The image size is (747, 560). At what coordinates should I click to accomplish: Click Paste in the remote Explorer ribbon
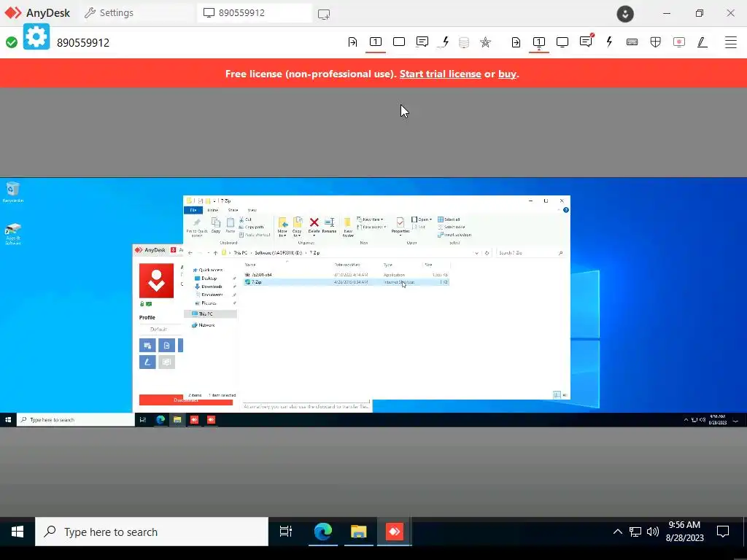coord(230,225)
